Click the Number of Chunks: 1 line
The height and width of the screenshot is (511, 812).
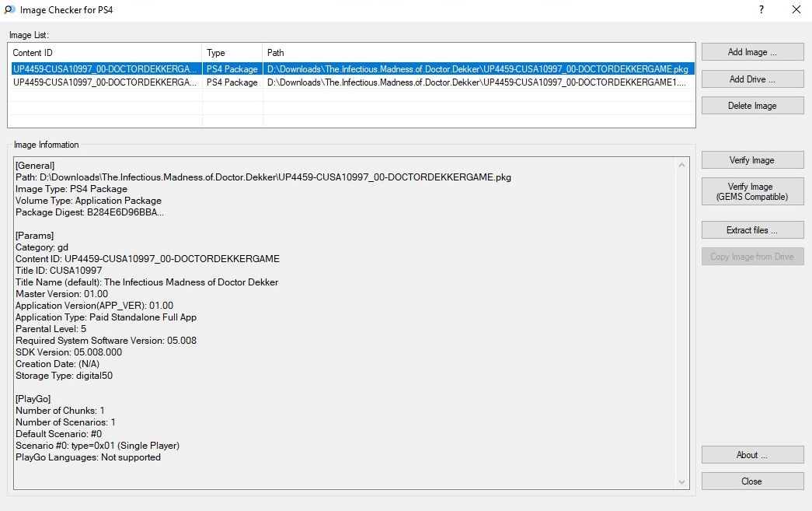60,411
